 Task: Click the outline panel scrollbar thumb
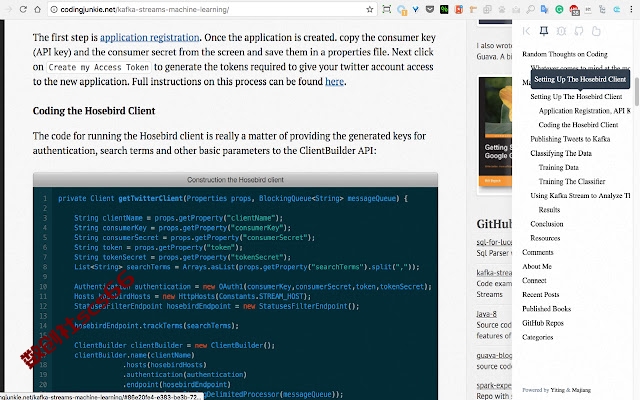636,91
